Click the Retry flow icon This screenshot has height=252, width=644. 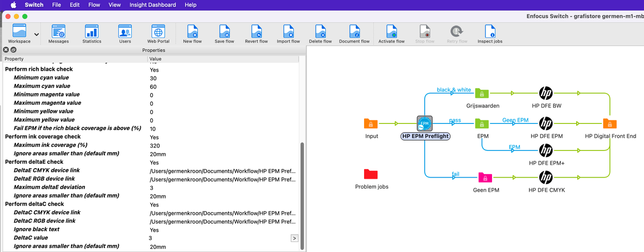457,34
